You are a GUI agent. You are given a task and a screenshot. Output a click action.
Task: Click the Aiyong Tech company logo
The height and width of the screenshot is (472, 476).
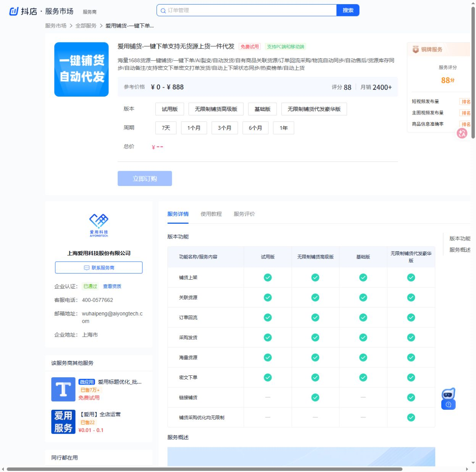[x=99, y=226]
